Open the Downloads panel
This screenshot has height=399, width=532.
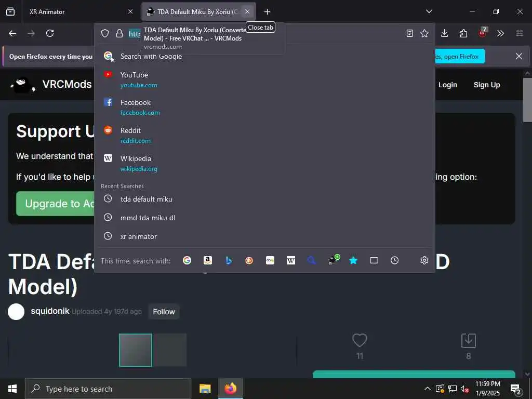click(445, 33)
